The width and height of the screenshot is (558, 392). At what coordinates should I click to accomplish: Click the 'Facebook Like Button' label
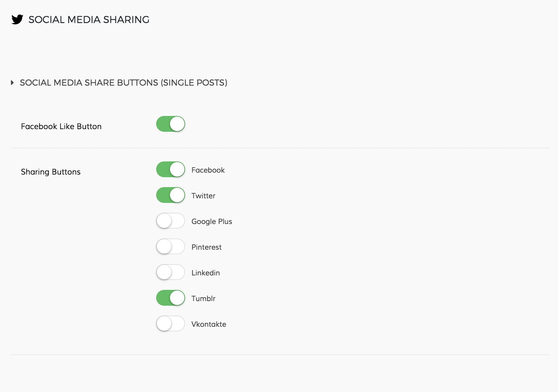61,126
